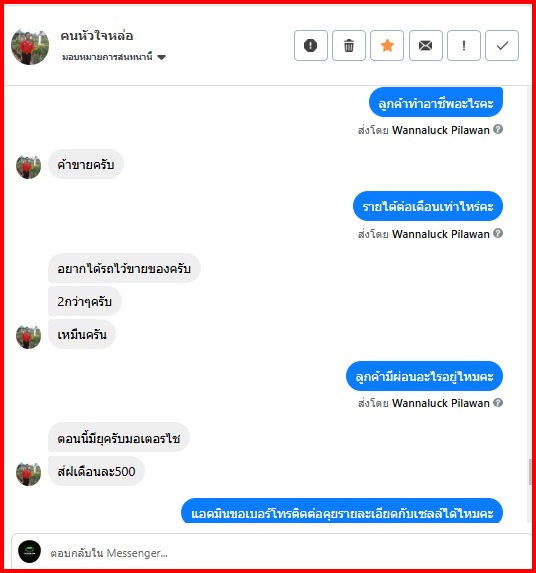Image resolution: width=536 pixels, height=573 pixels.
Task: Click the ส่ฝเดือนละ500 message bubble
Action: point(96,471)
